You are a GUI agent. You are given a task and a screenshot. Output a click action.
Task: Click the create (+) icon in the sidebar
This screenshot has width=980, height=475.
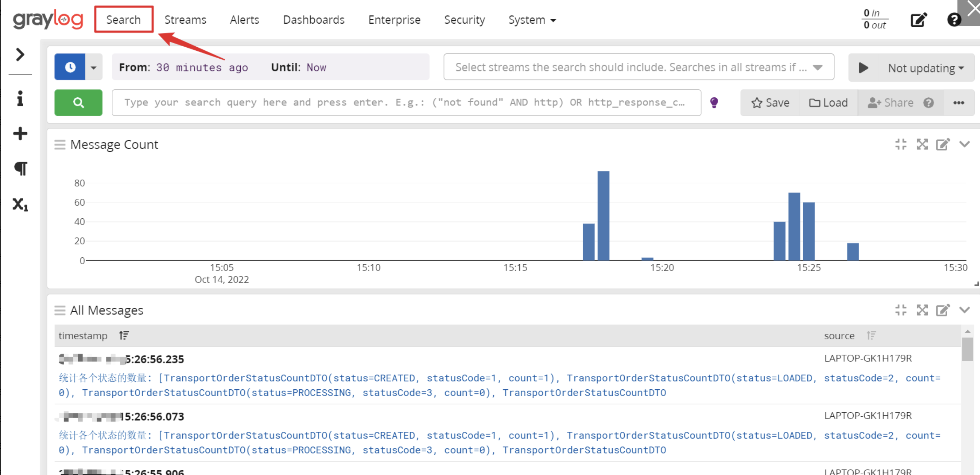pyautogui.click(x=20, y=133)
